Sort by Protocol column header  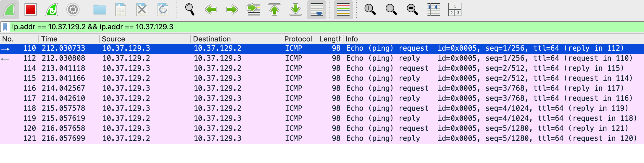coord(298,39)
